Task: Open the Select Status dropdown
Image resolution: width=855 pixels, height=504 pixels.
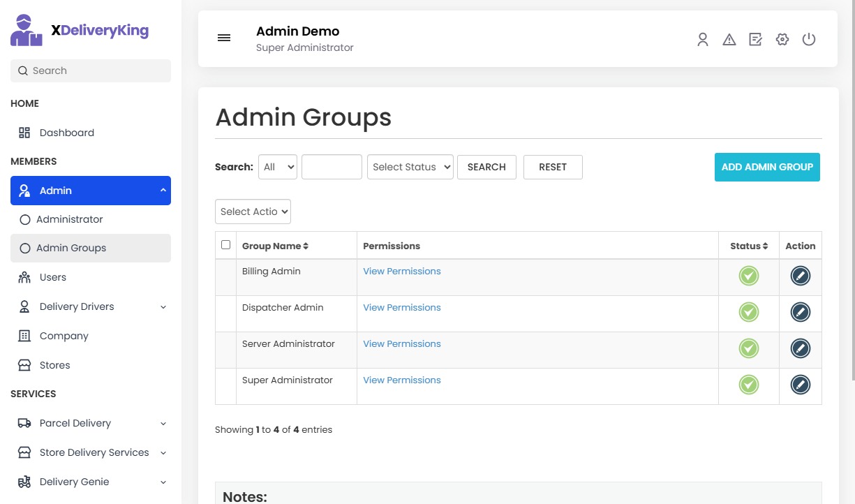Action: point(410,167)
